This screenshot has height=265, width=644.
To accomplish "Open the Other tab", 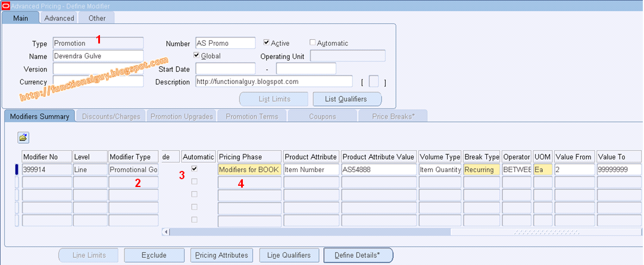I will click(x=97, y=18).
